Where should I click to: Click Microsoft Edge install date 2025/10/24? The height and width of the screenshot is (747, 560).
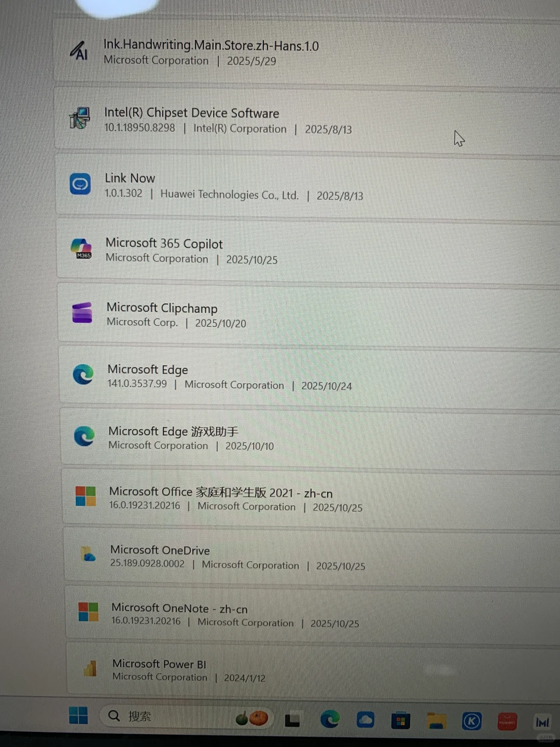(x=327, y=386)
